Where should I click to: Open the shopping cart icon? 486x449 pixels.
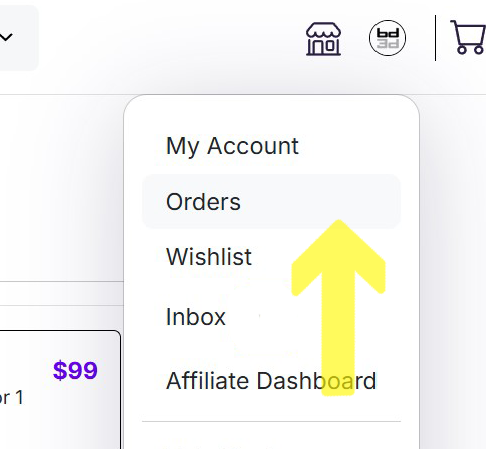click(x=469, y=37)
